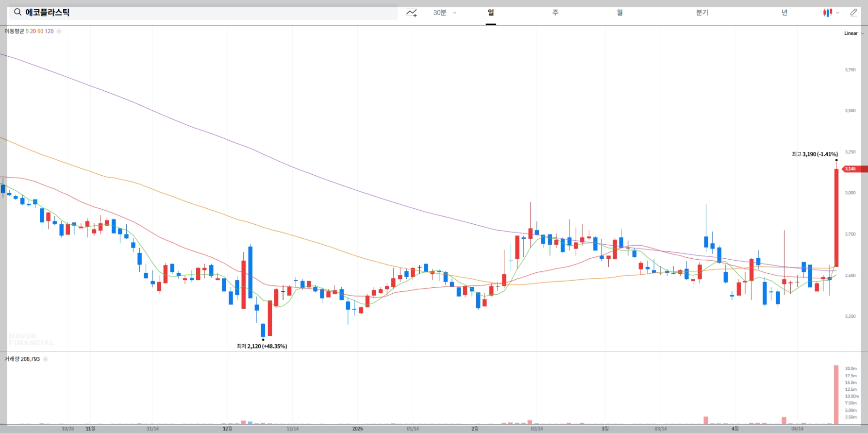
Task: Click the 3,750 price axis label
Action: tap(851, 70)
